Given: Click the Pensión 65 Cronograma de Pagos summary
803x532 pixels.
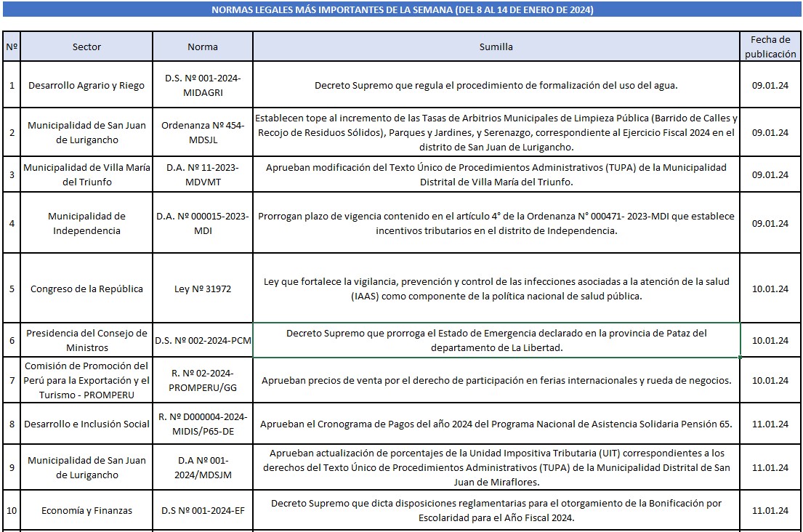Looking at the screenshot, I should [x=496, y=424].
